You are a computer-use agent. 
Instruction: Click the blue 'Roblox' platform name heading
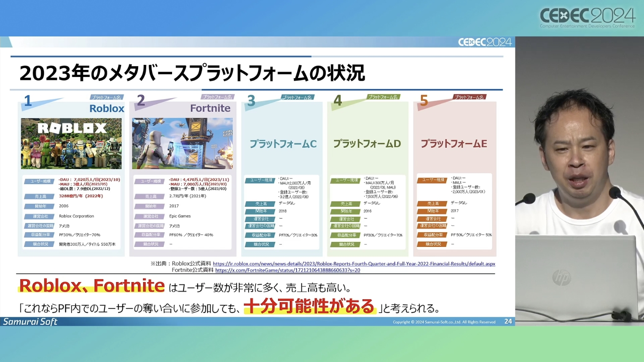[x=107, y=108]
